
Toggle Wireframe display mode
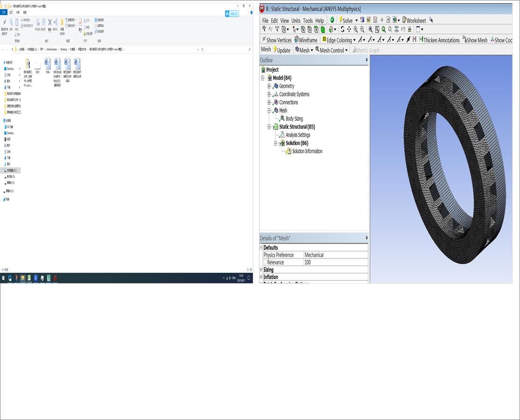point(306,40)
